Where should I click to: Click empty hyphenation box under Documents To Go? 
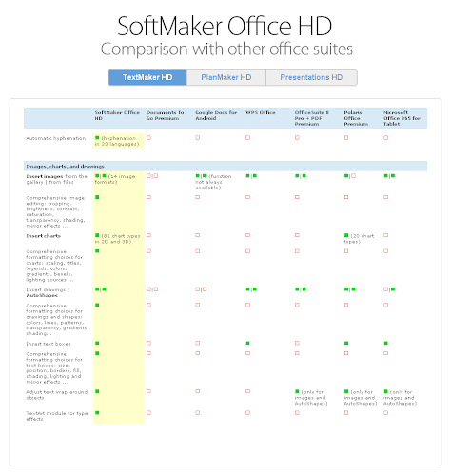tap(148, 138)
